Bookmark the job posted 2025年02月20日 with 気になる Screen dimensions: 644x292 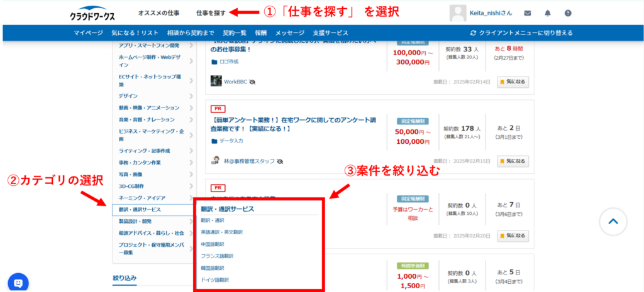tap(513, 236)
